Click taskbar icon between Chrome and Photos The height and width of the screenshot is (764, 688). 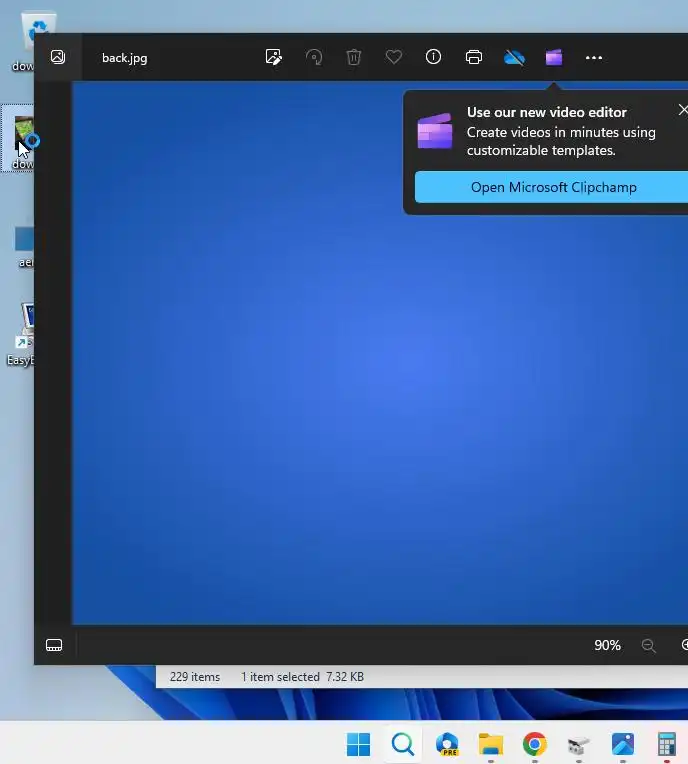pos(578,745)
